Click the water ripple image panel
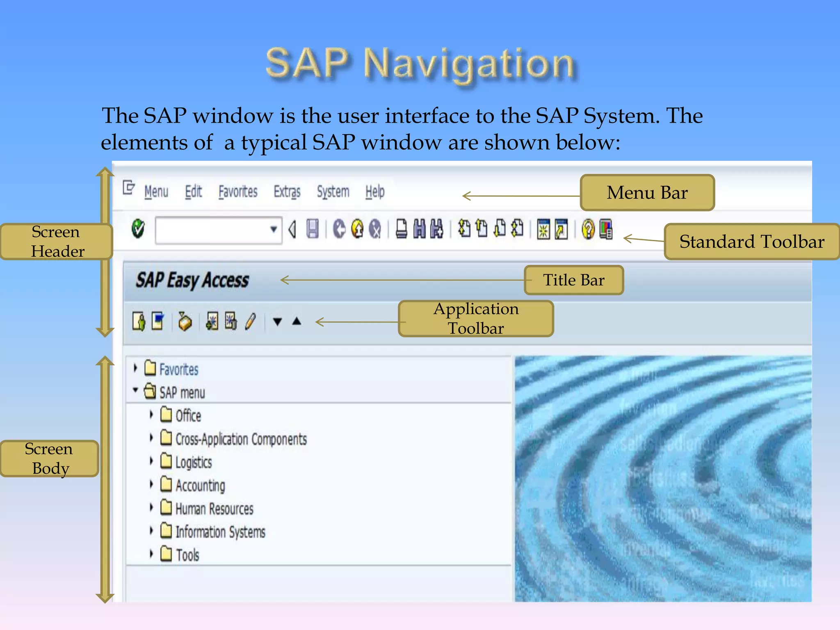 pyautogui.click(x=663, y=479)
